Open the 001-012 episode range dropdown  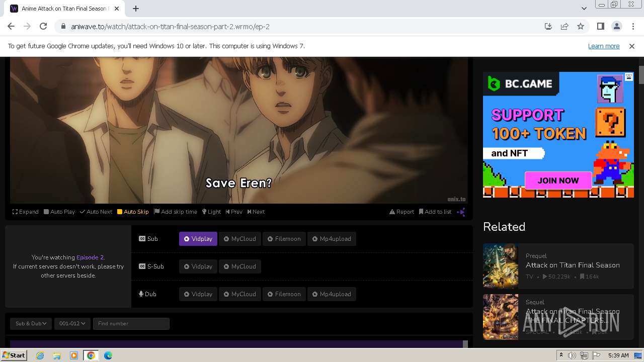point(72,323)
